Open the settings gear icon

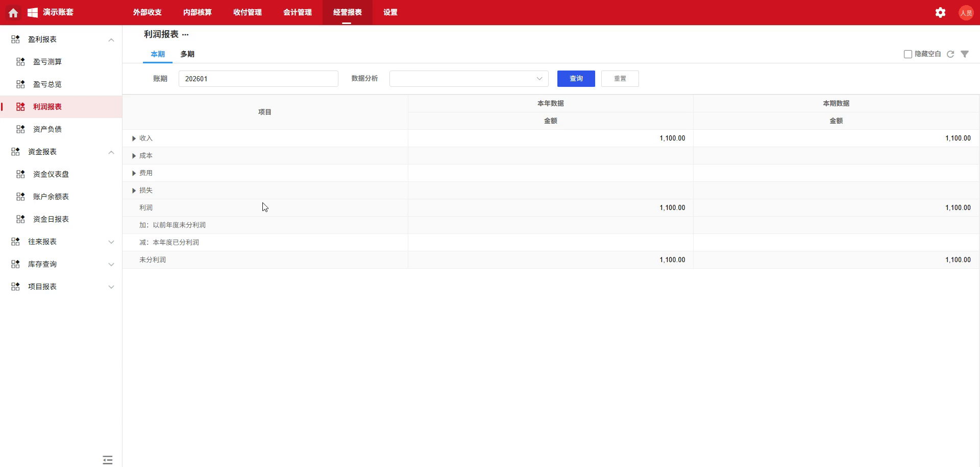pyautogui.click(x=940, y=13)
